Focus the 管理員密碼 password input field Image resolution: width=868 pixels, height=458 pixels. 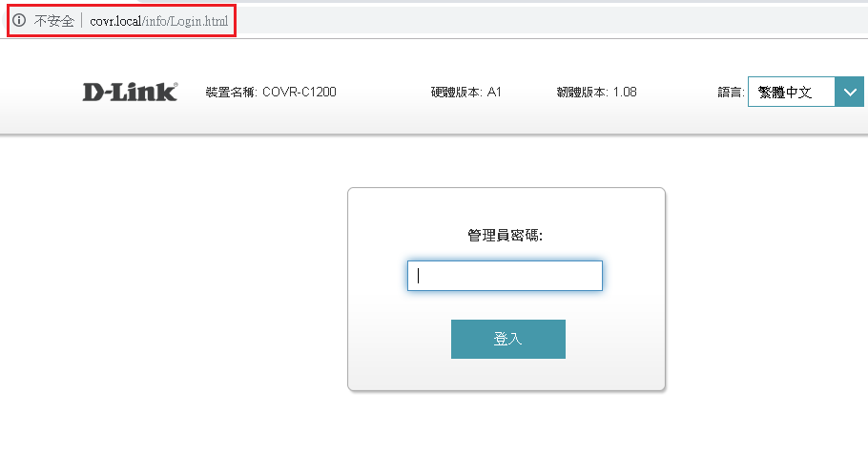[x=505, y=276]
